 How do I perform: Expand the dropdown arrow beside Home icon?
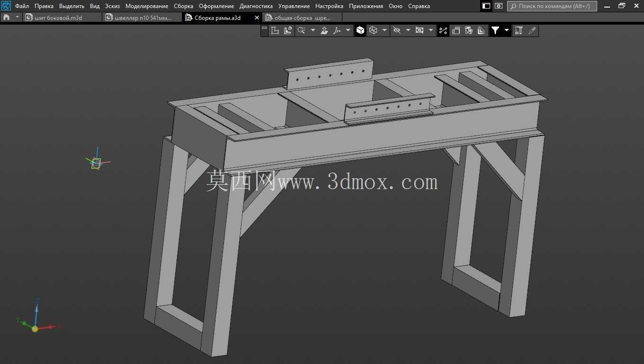click(18, 18)
